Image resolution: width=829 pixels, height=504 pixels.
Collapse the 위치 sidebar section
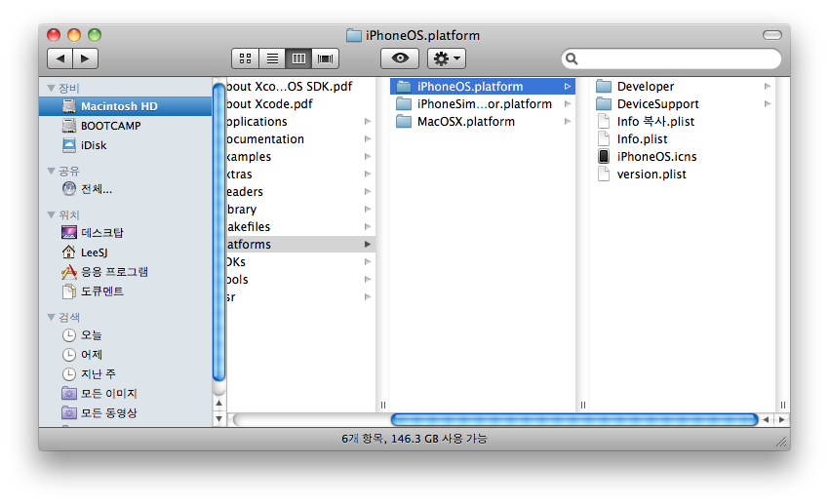[52, 214]
